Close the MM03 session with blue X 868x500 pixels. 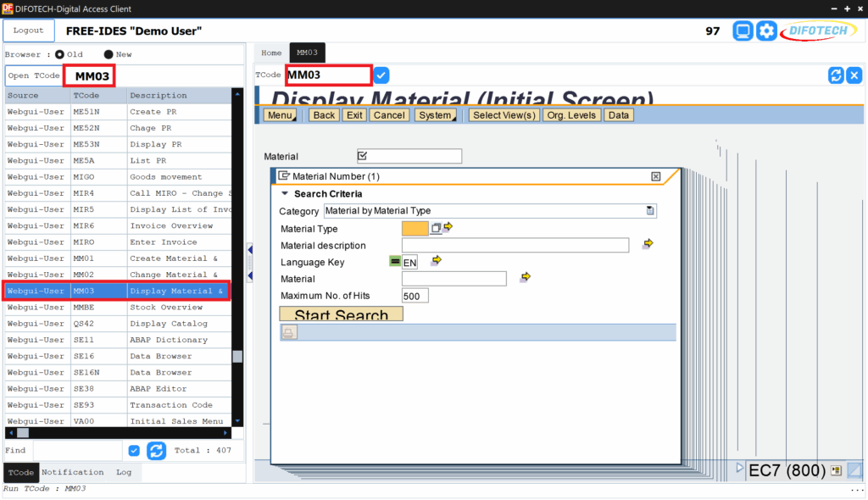click(854, 75)
